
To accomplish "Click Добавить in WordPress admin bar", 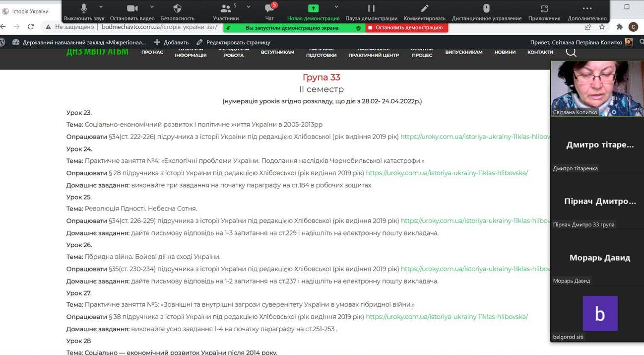I will pyautogui.click(x=171, y=42).
